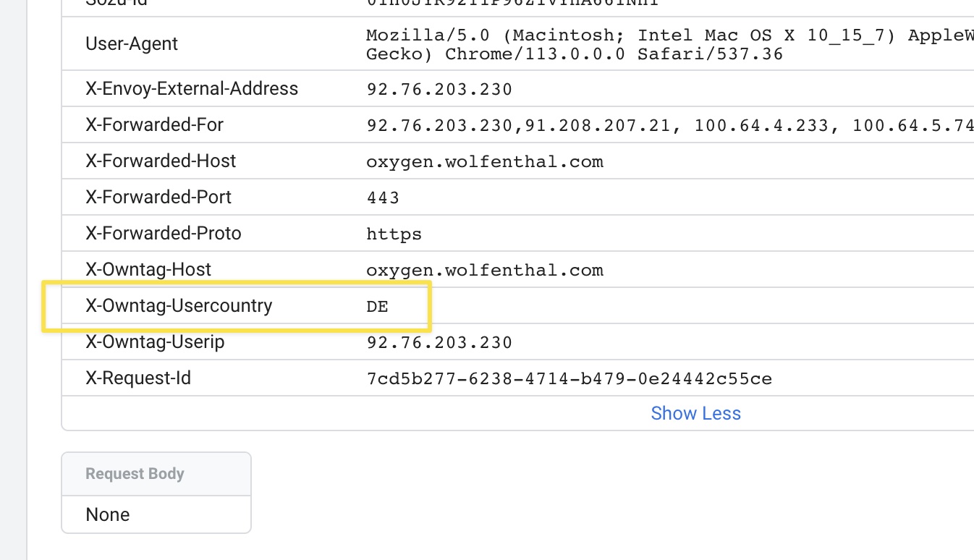
Task: Click the X-Envoy-External-Address IP value
Action: [439, 89]
